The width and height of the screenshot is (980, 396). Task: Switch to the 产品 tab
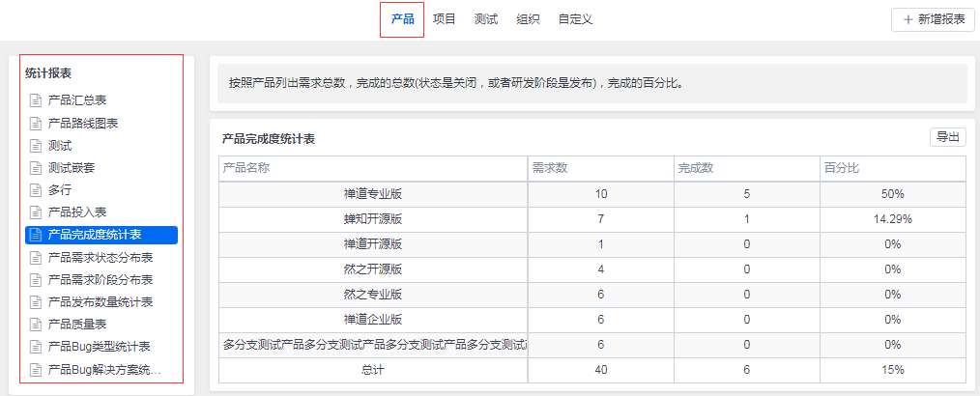tap(402, 19)
